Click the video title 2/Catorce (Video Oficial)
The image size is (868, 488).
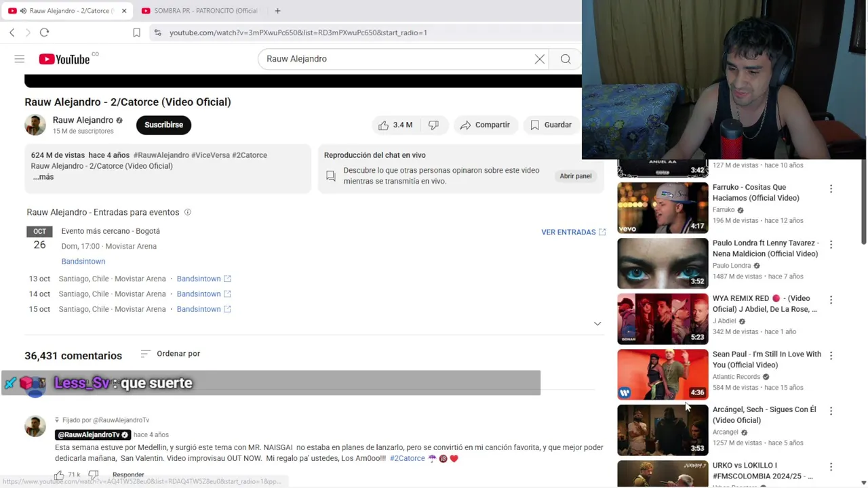tap(127, 102)
